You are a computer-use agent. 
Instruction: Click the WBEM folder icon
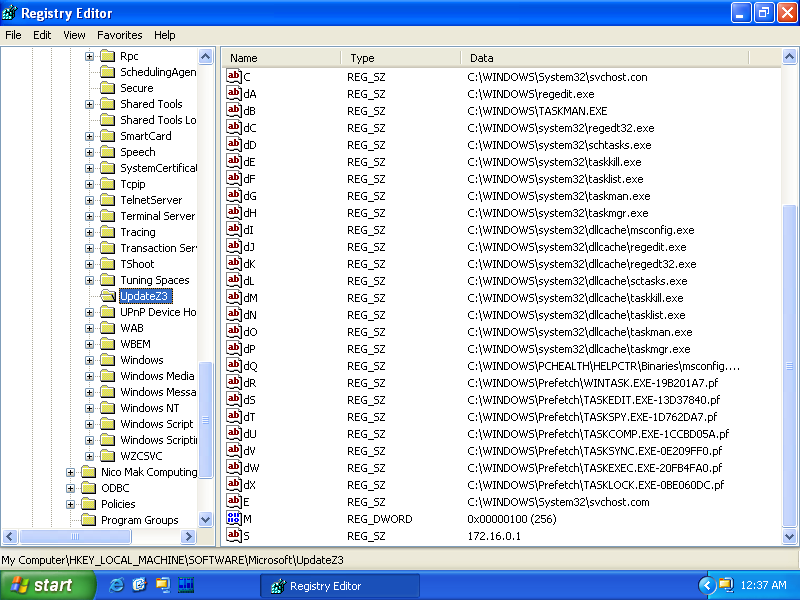108,344
